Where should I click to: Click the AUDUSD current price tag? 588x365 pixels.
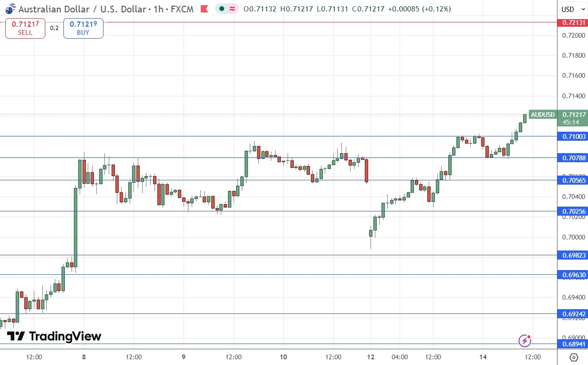[x=543, y=115]
